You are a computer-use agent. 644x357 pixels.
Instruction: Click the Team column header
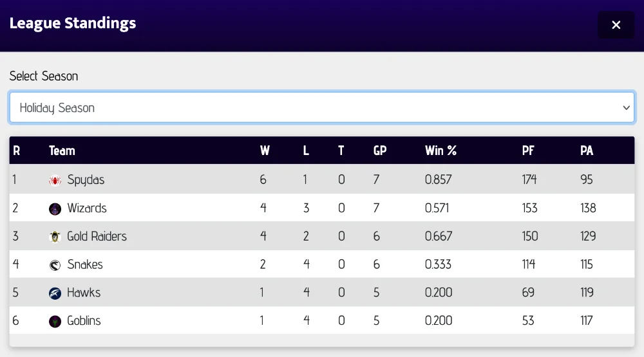62,151
